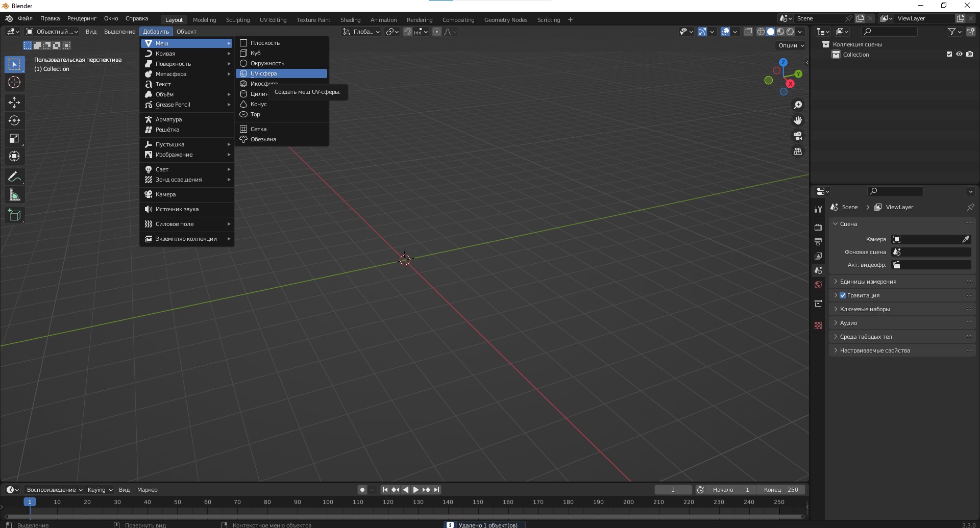The image size is (980, 528).
Task: Click the Blender logo menu icon
Action: pyautogui.click(x=9, y=18)
